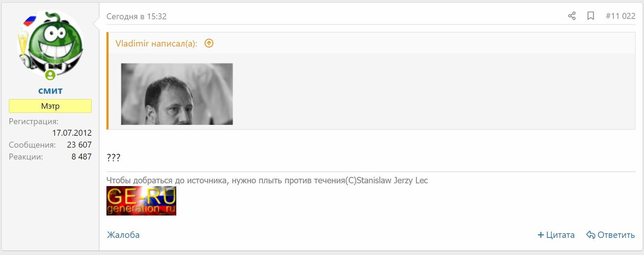This screenshot has width=644, height=255.
Task: Report the post via Жалоба
Action: pos(123,235)
